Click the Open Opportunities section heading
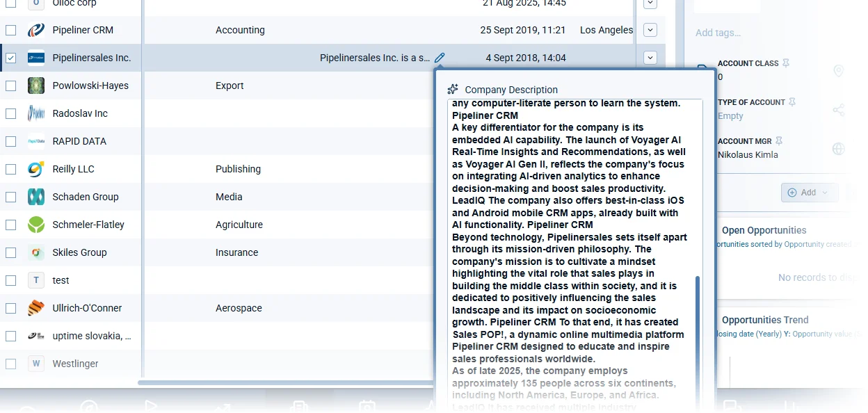This screenshot has height=413, width=868. 764,230
